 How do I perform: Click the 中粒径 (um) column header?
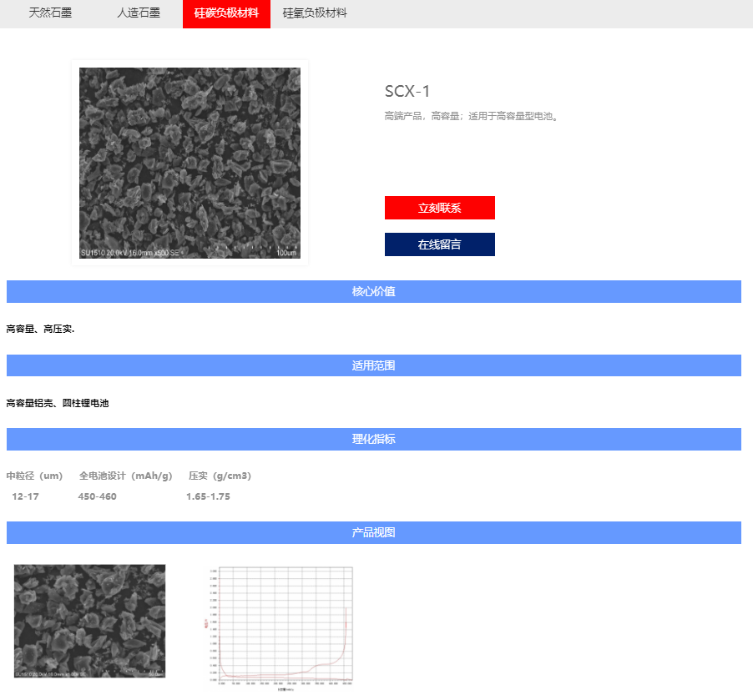[34, 476]
